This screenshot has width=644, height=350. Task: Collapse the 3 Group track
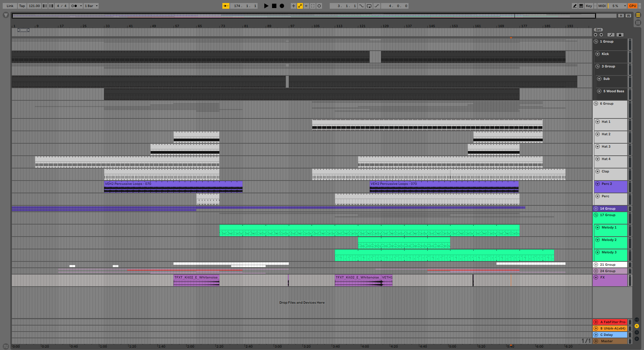598,66
